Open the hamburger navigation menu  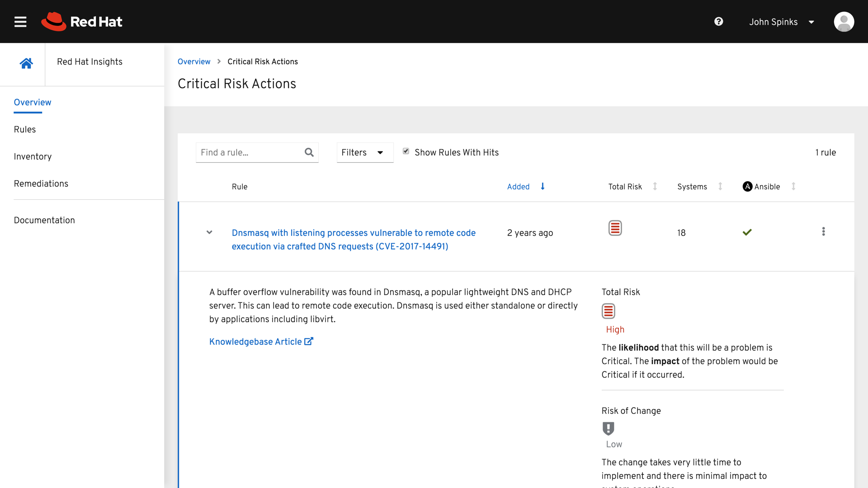(x=20, y=22)
